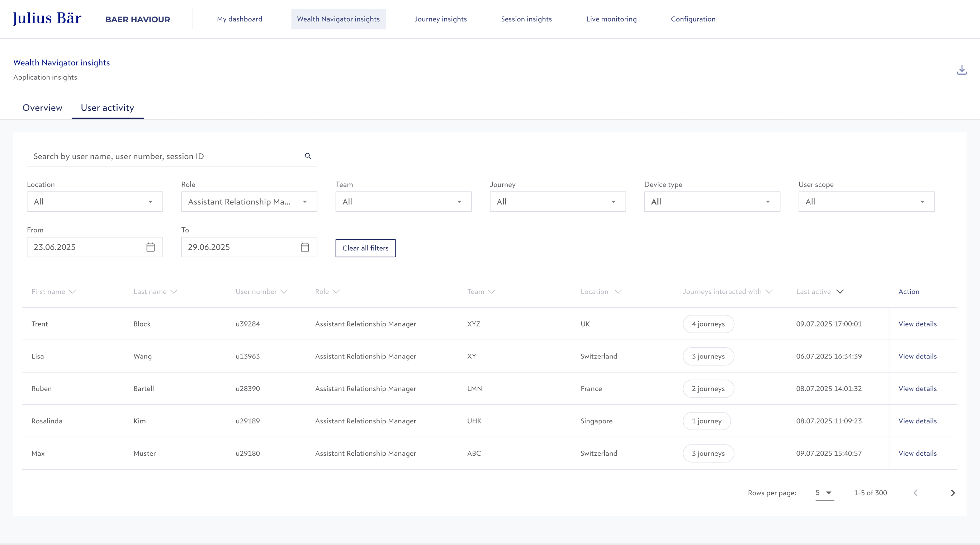Open Configuration nav item

click(693, 19)
